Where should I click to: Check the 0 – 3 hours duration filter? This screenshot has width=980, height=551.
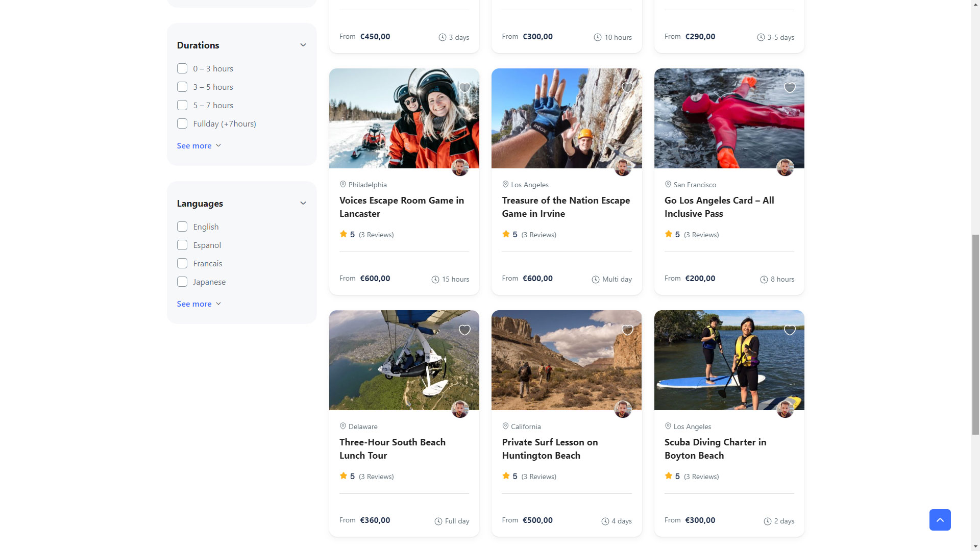point(182,68)
